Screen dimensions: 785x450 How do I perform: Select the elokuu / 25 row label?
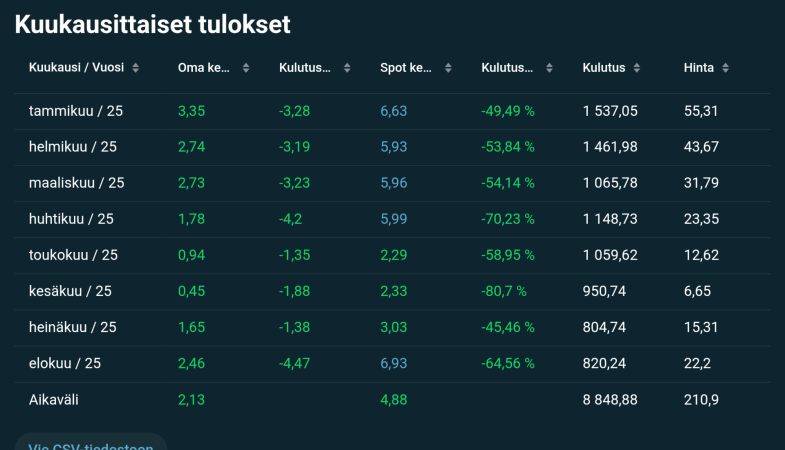[68, 363]
